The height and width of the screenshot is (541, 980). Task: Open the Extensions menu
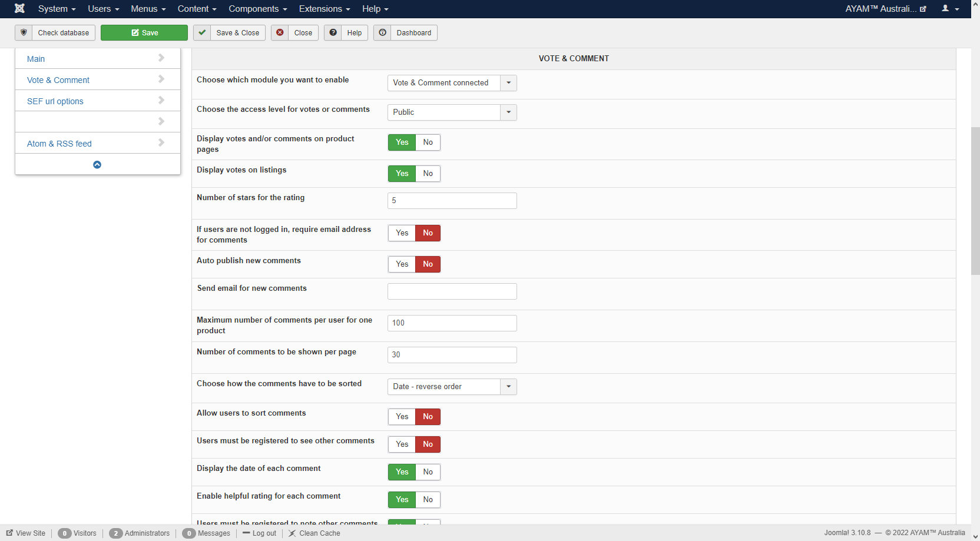[x=325, y=9]
